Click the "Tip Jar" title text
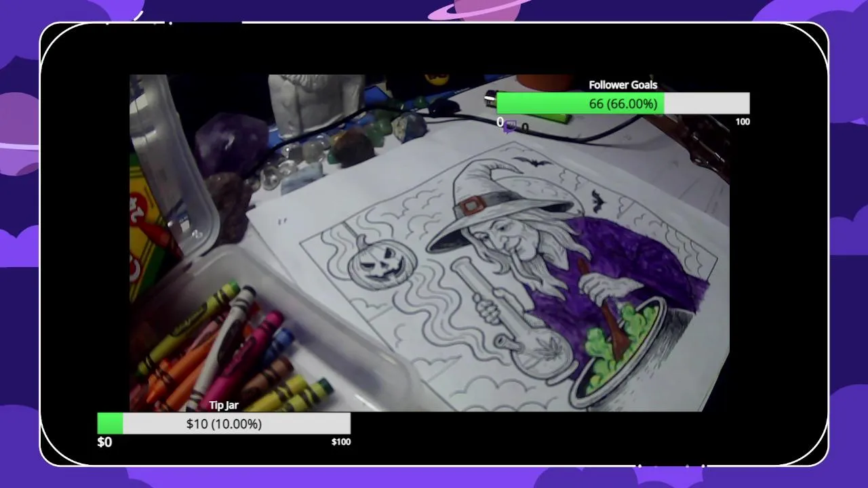Screen dimensions: 868x488 tap(224, 405)
